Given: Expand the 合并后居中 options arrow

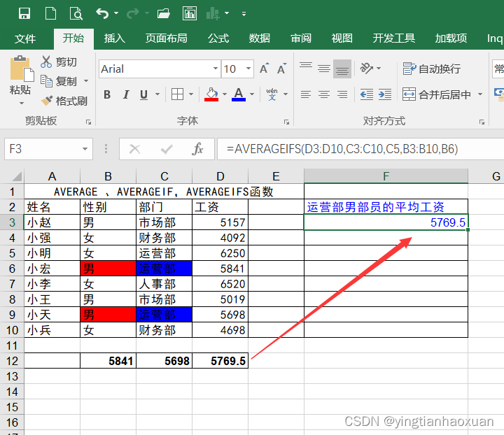Looking at the screenshot, I should [480, 94].
